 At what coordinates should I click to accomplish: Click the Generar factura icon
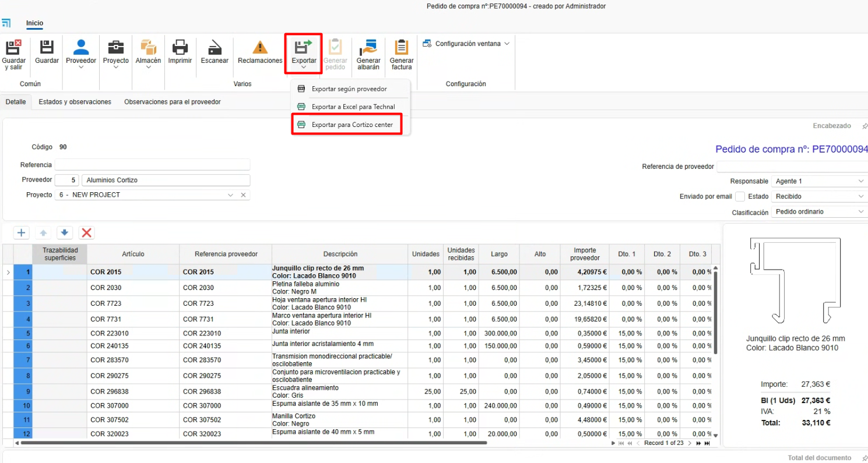(x=401, y=47)
